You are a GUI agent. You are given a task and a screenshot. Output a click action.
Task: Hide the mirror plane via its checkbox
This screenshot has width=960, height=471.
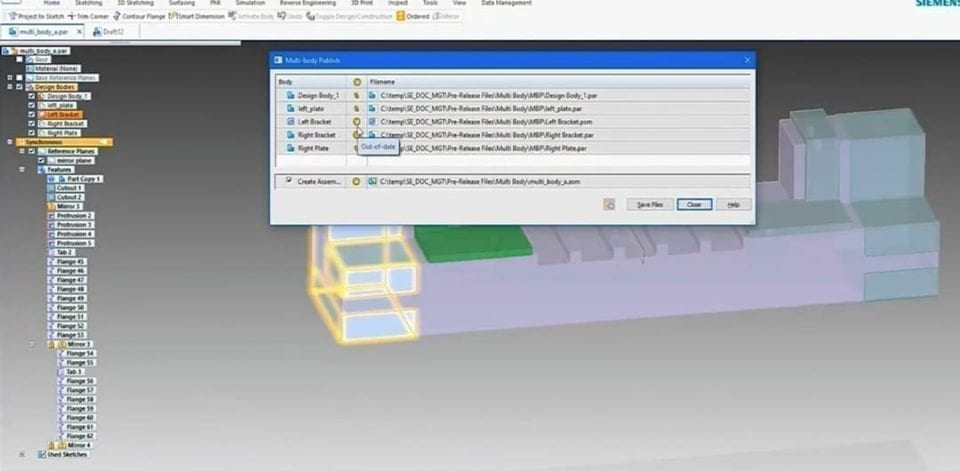point(41,160)
